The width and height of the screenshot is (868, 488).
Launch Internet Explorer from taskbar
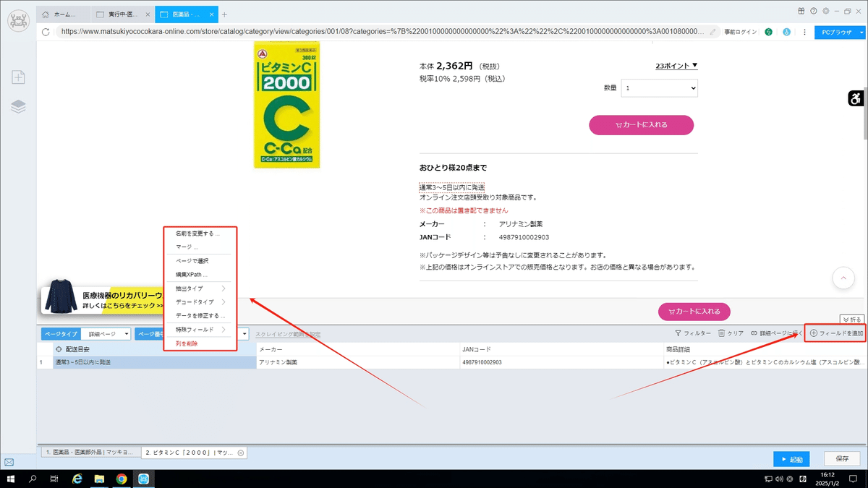click(x=77, y=479)
